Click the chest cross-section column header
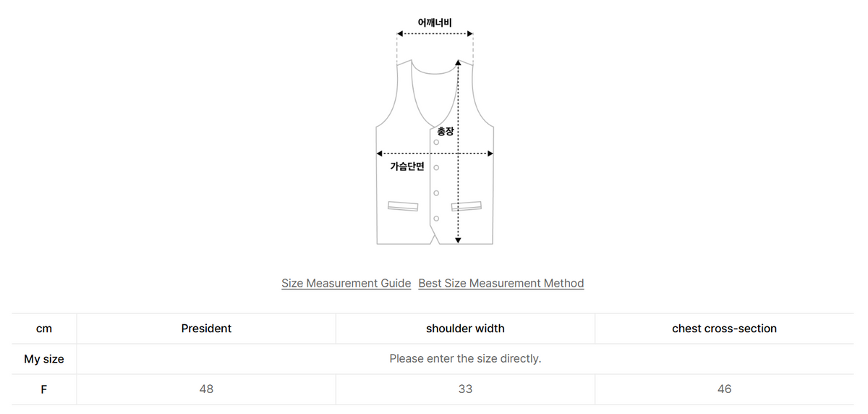The width and height of the screenshot is (868, 414). [724, 328]
